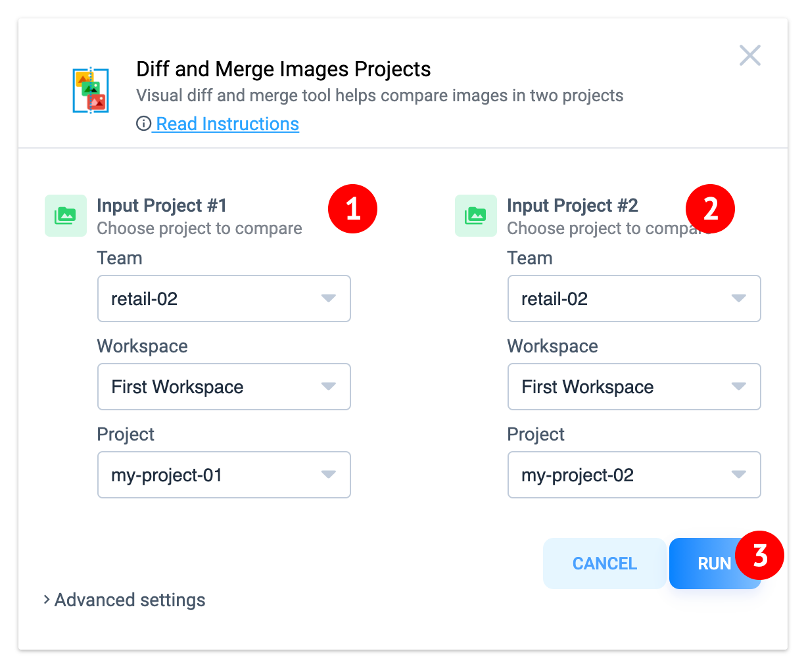Click the Diff and Merge Images Projects title

point(283,69)
